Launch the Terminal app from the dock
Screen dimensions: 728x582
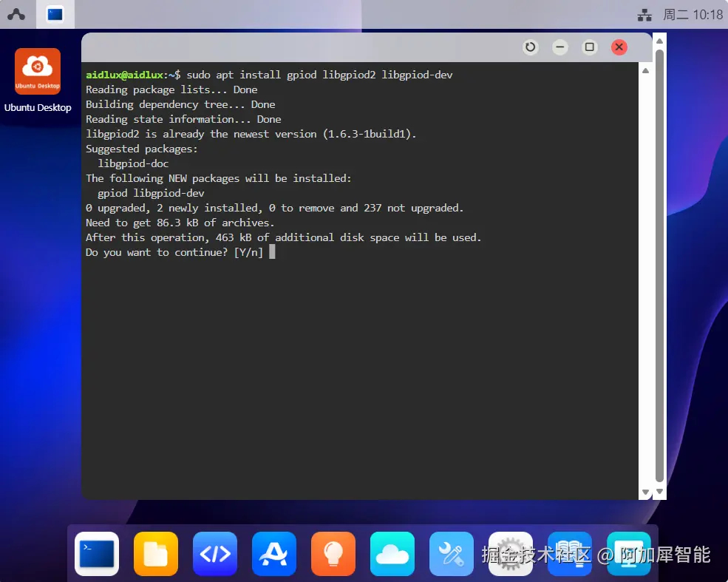(97, 554)
